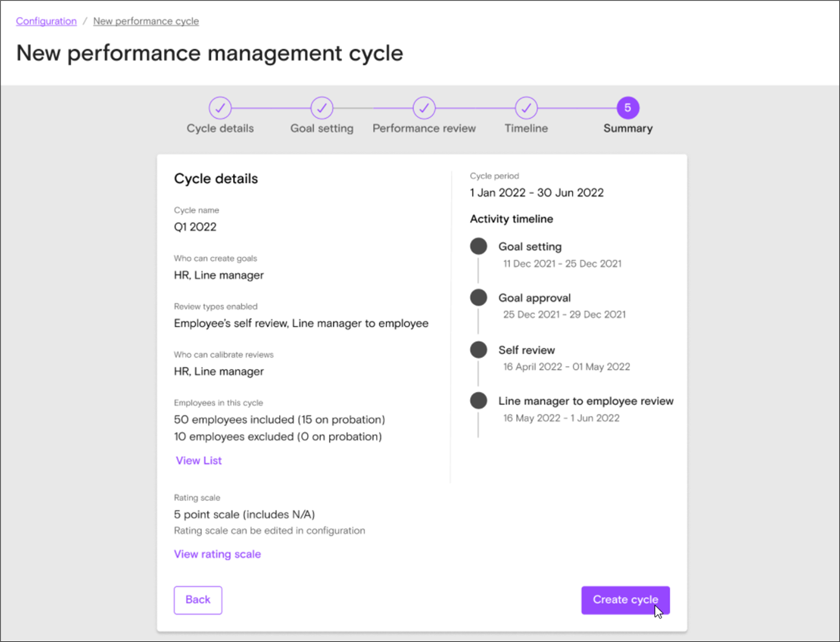840x642 pixels.
Task: Click the Cycle period dates text
Action: tap(536, 193)
